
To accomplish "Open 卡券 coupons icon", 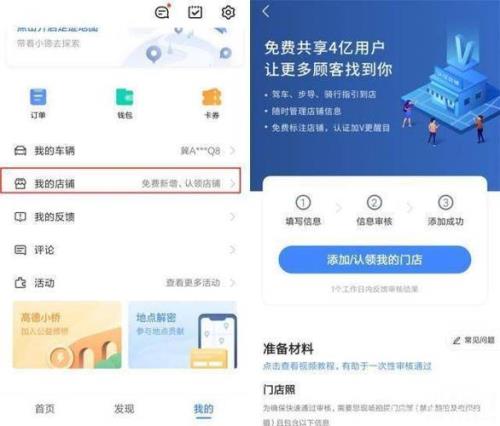I will [x=212, y=97].
